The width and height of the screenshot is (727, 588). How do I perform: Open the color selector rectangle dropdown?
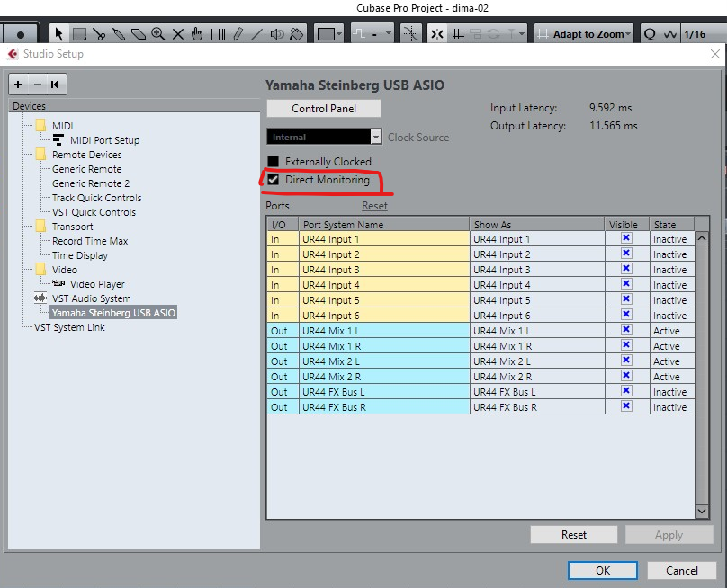click(x=328, y=34)
